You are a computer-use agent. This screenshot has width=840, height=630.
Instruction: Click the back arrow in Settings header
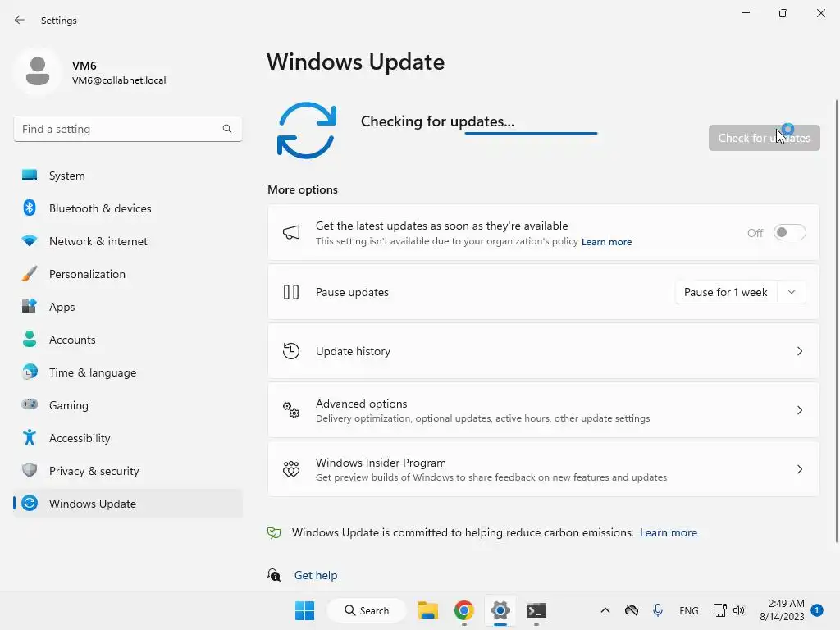[x=20, y=20]
